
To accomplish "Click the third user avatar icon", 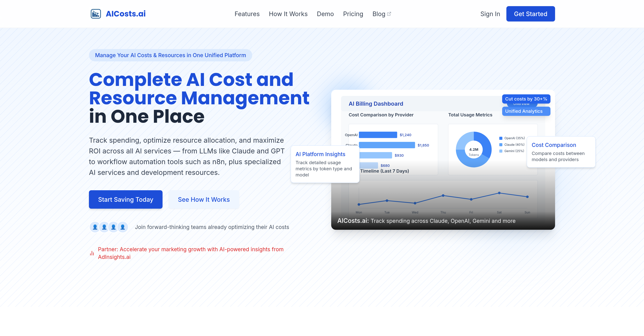I will click(x=113, y=227).
